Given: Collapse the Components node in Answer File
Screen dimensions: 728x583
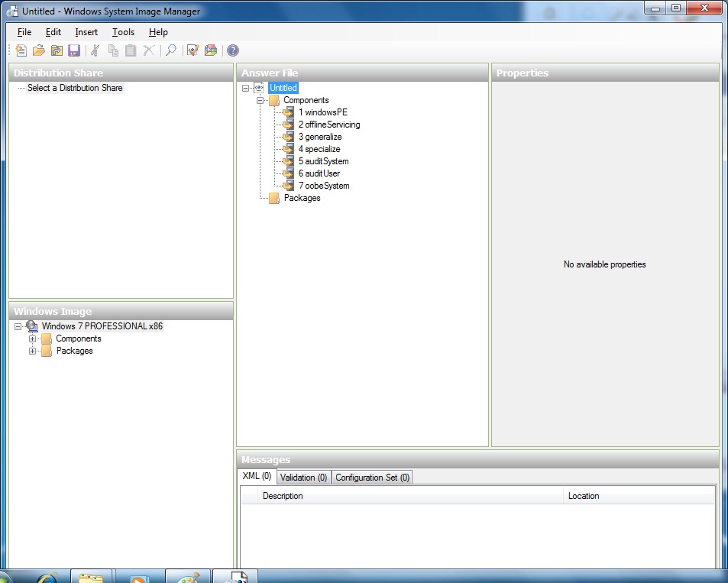Looking at the screenshot, I should [x=259, y=100].
